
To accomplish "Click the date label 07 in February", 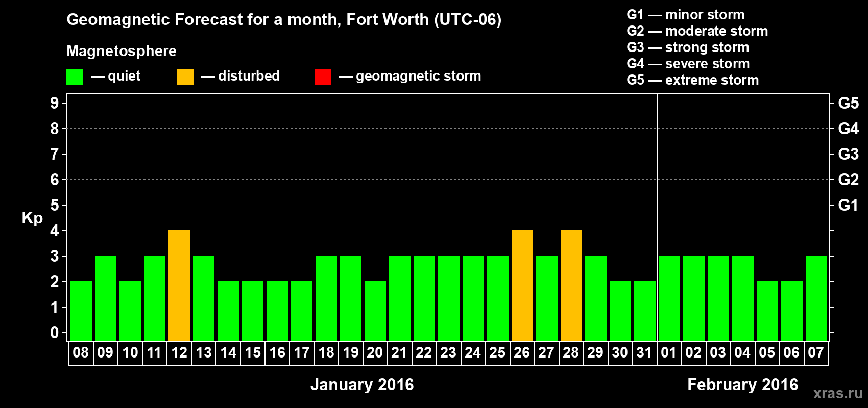I will click(x=816, y=353).
